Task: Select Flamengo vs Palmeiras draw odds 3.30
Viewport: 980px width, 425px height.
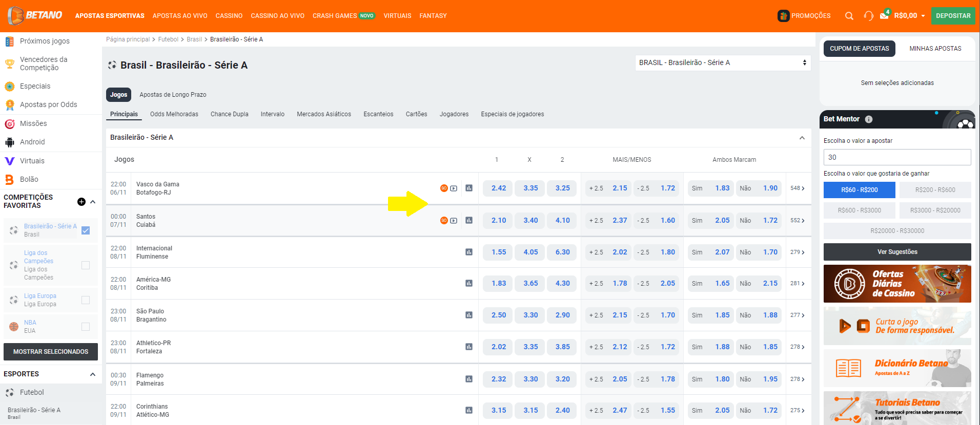Action: tap(530, 379)
